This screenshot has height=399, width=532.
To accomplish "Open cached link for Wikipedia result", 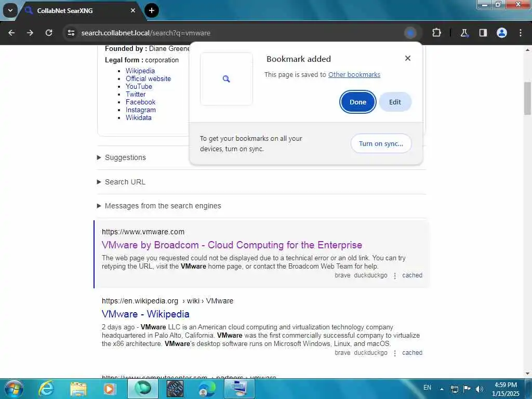I will (412, 353).
